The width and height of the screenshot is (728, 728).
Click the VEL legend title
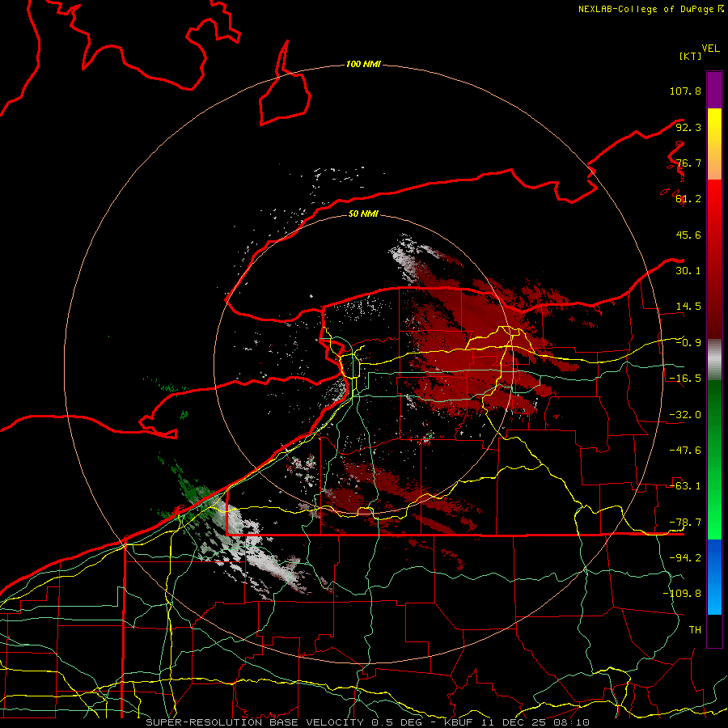coord(710,49)
